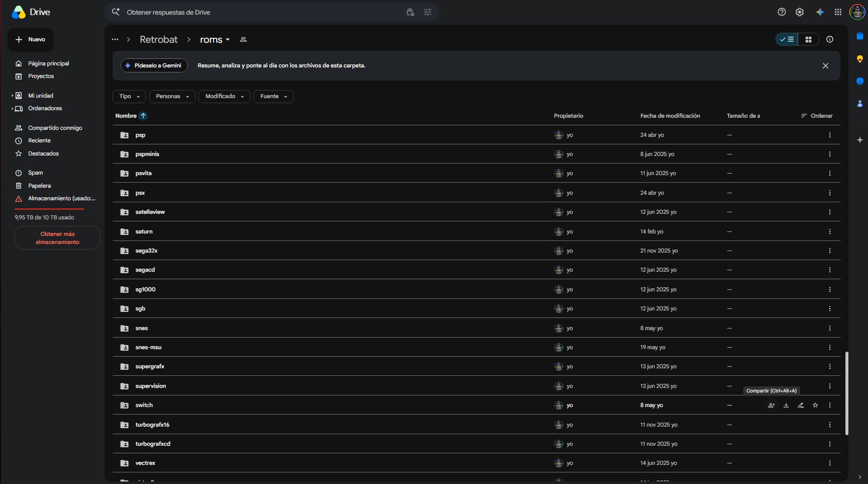Open the Google apps grid

click(x=838, y=12)
